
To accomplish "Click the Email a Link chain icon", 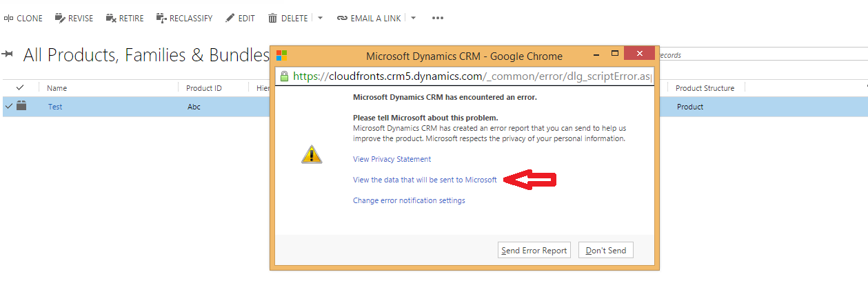I will [x=342, y=19].
